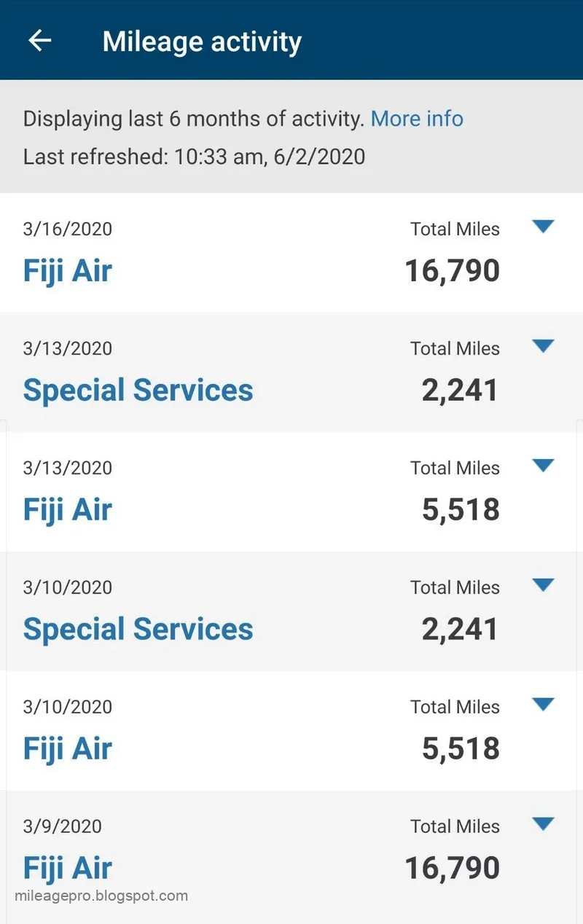Tap the 16,790 miles total for 3/9/2020

pos(453,869)
